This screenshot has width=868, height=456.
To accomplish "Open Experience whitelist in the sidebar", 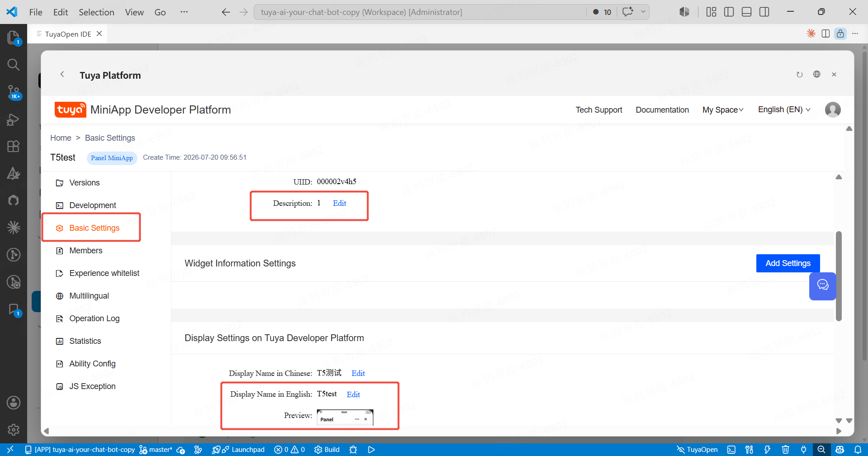I will pyautogui.click(x=104, y=273).
